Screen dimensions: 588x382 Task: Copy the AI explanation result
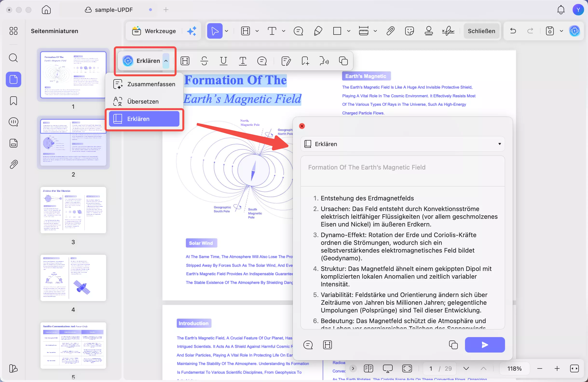(453, 345)
